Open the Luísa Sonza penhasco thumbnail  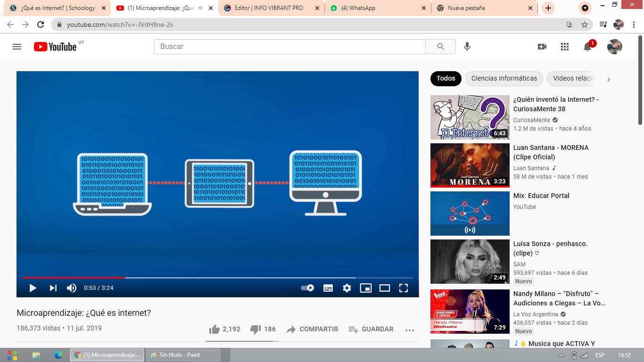coord(470,262)
